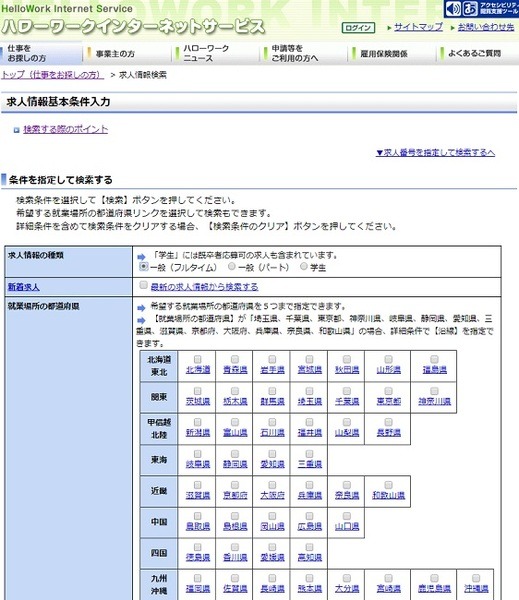This screenshot has width=519, height=600.
Task: Select the 一般(パート) radio button
Action: 232,266
